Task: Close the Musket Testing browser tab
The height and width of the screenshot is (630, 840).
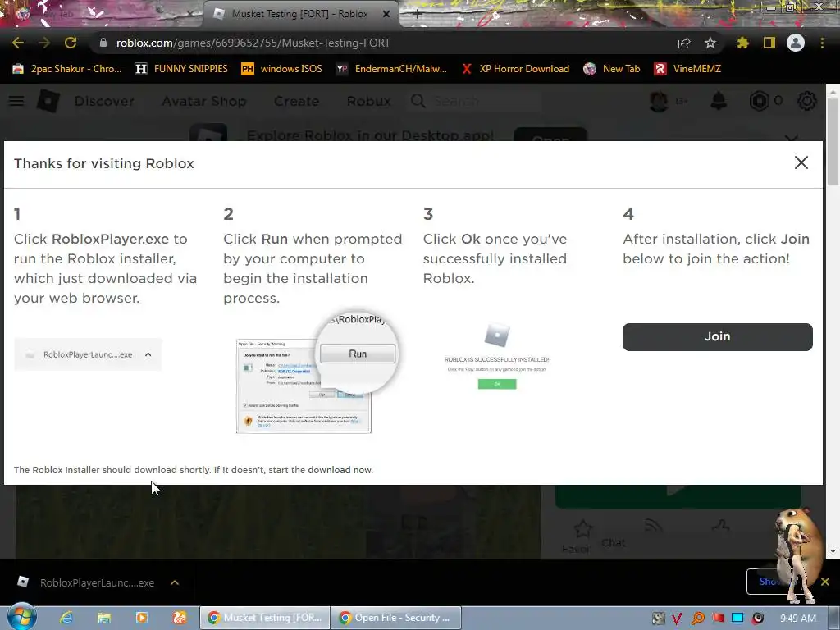Action: coord(386,14)
